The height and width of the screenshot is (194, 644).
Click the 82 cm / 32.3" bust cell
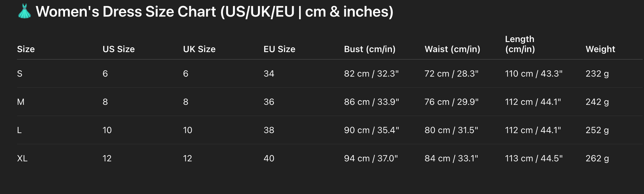pos(371,74)
